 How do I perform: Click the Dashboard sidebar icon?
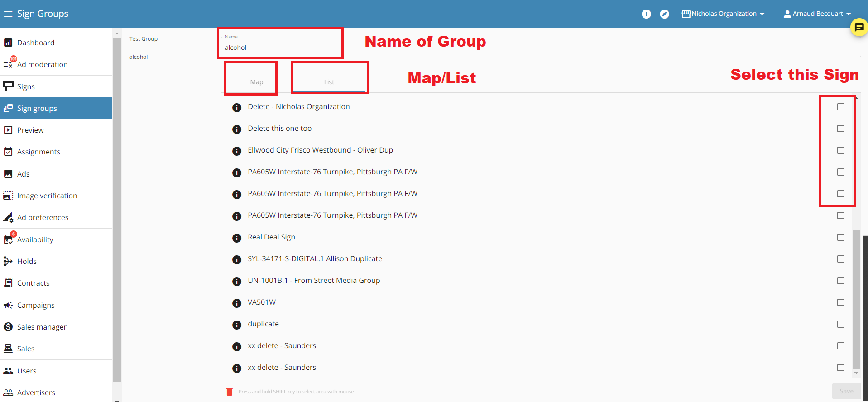(x=8, y=43)
